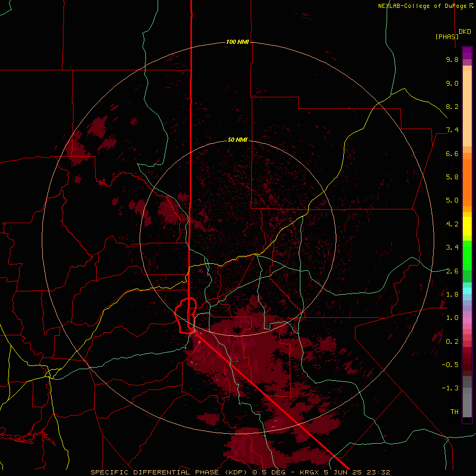Select the 6.6 scale value
Image resolution: width=476 pixels, height=476 pixels.
click(x=452, y=153)
